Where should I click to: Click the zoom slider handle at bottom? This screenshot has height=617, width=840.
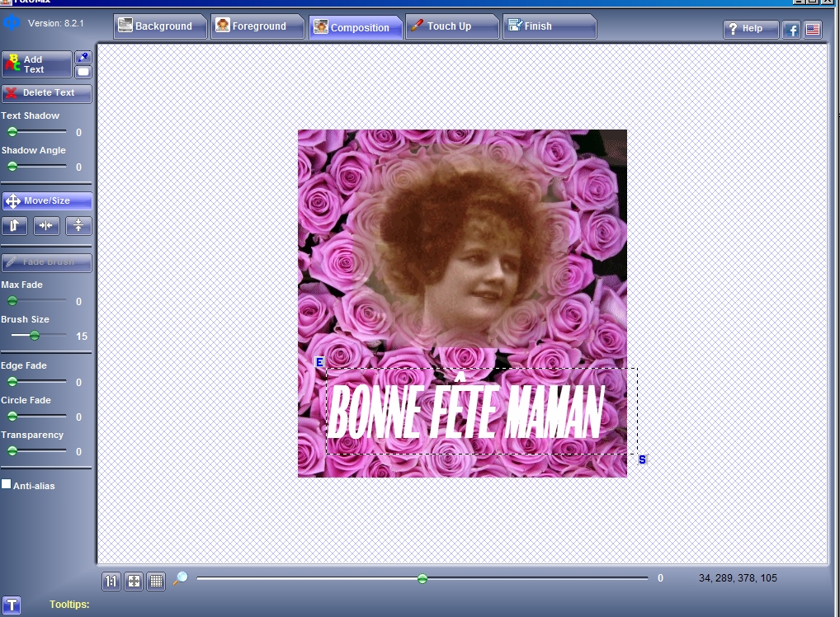(x=422, y=578)
